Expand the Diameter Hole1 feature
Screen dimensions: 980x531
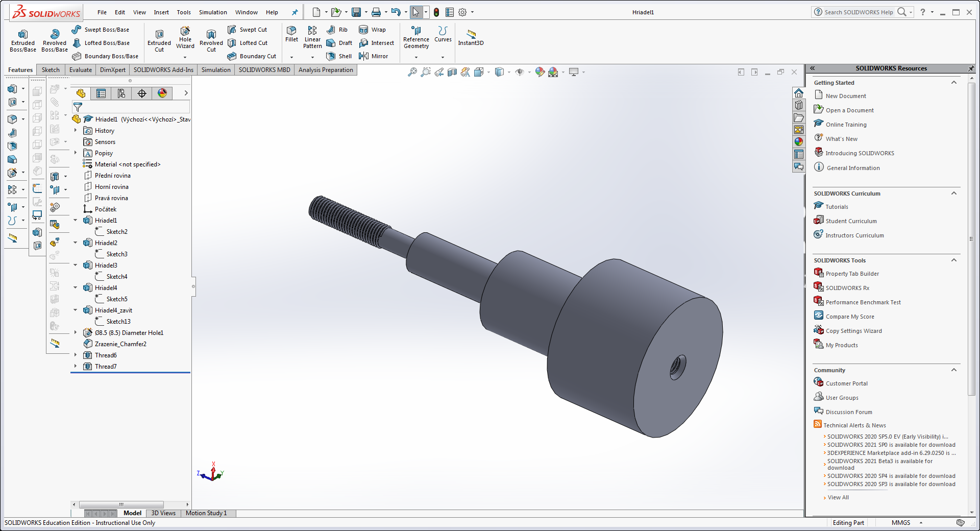76,333
